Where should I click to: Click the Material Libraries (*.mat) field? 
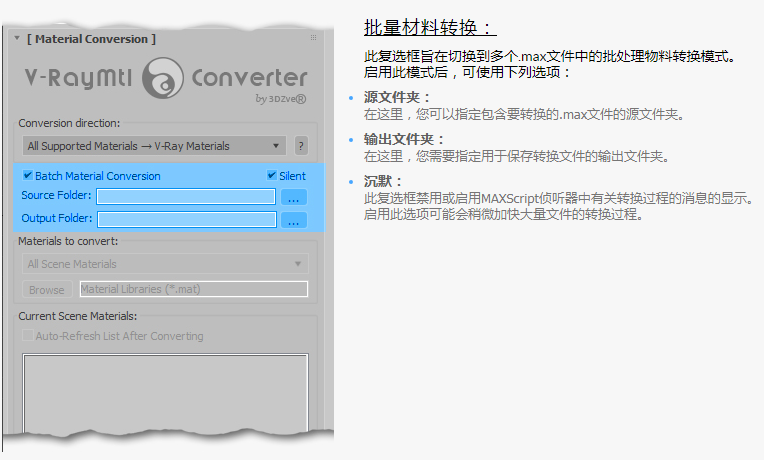(193, 290)
